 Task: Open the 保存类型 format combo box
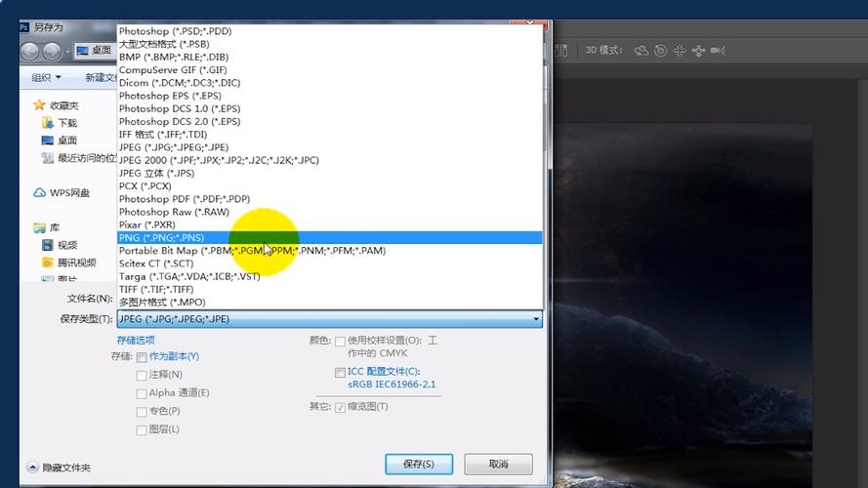329,319
